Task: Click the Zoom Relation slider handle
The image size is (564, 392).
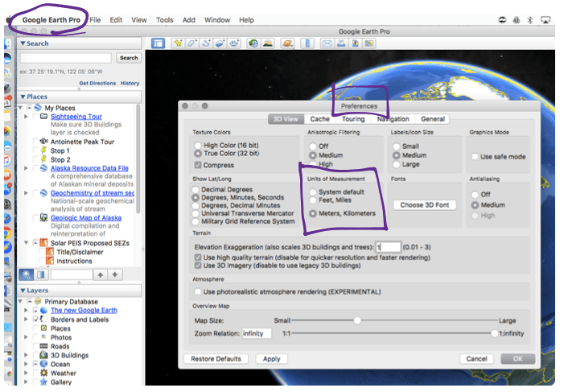Action: (x=495, y=333)
